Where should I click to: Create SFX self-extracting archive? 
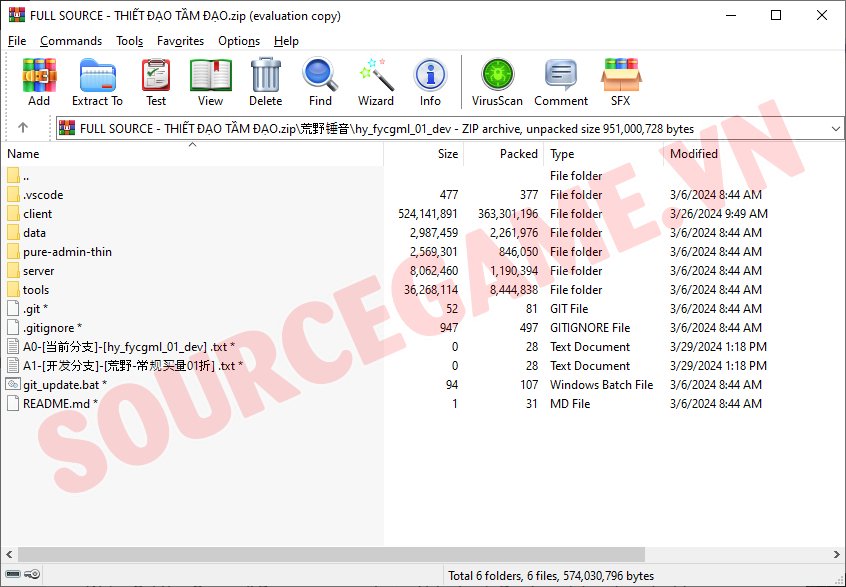pyautogui.click(x=620, y=81)
